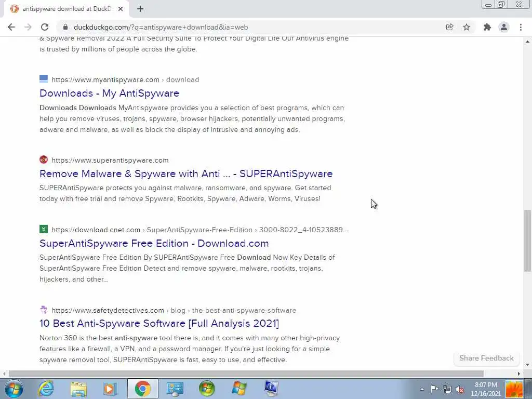Open SuperAntiSpyware Free Edition - Download.com result
Image resolution: width=532 pixels, height=399 pixels.
click(x=154, y=243)
